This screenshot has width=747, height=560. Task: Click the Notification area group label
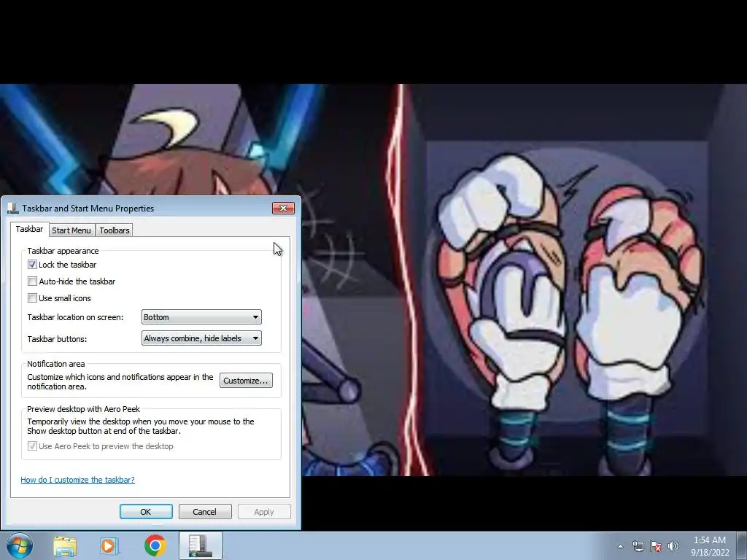tap(55, 364)
